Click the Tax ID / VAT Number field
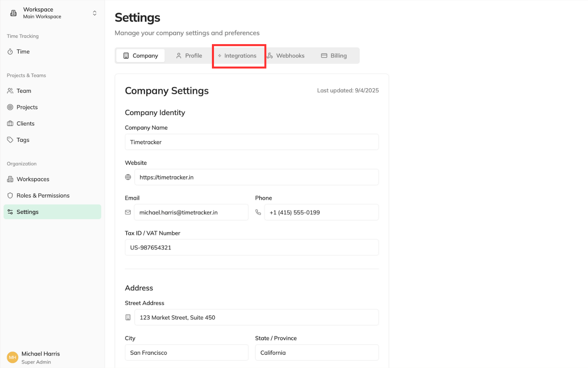Viewport: 588px width, 368px height. click(x=252, y=247)
